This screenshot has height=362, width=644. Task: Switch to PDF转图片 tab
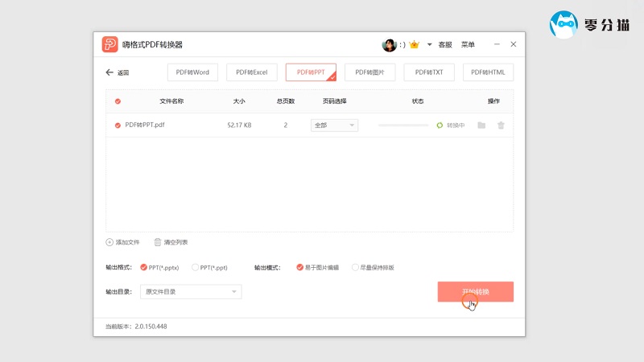click(370, 72)
